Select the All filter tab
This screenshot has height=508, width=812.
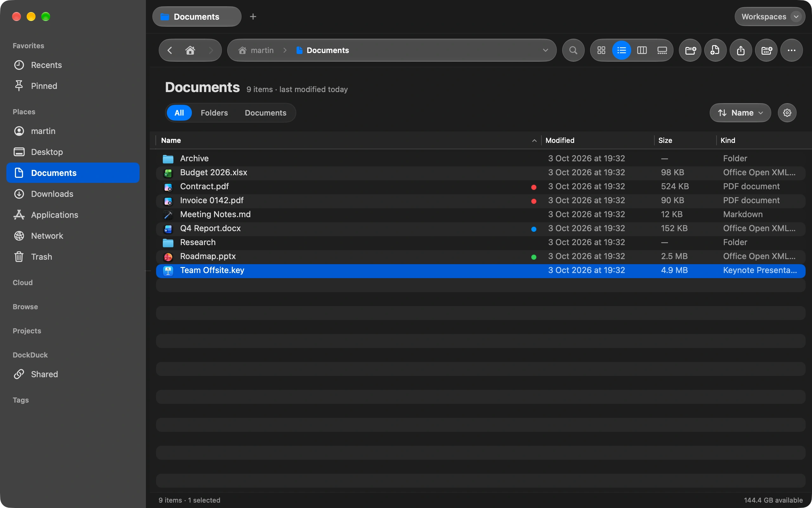pos(179,113)
